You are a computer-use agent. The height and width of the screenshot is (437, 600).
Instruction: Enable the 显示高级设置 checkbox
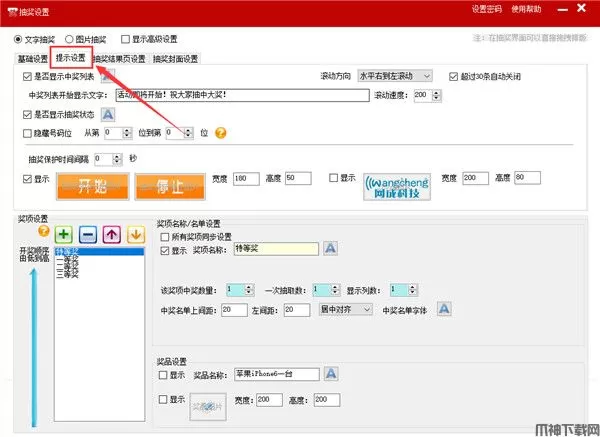[x=125, y=40]
